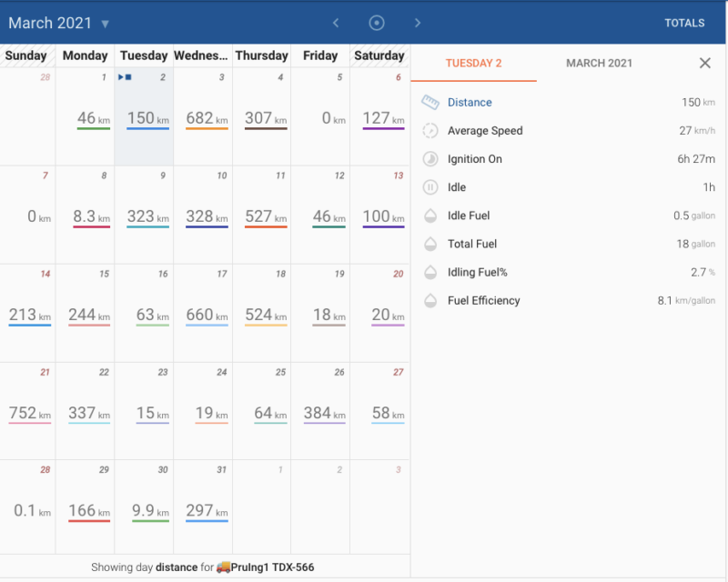Viewport: 728px width, 582px height.
Task: Open the TOTALS view
Action: click(684, 23)
